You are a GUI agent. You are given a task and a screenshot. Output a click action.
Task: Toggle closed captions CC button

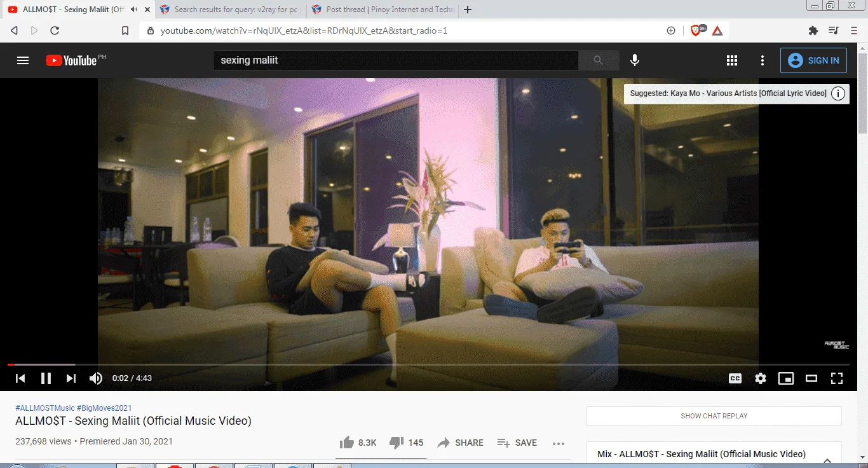pyautogui.click(x=735, y=378)
